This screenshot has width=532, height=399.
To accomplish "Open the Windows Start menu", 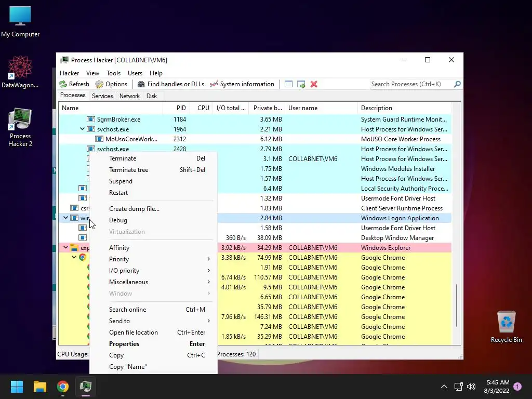I will pyautogui.click(x=17, y=387).
